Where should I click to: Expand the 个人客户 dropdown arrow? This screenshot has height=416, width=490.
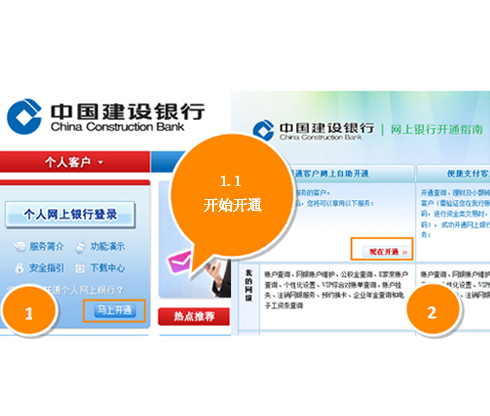[x=100, y=163]
